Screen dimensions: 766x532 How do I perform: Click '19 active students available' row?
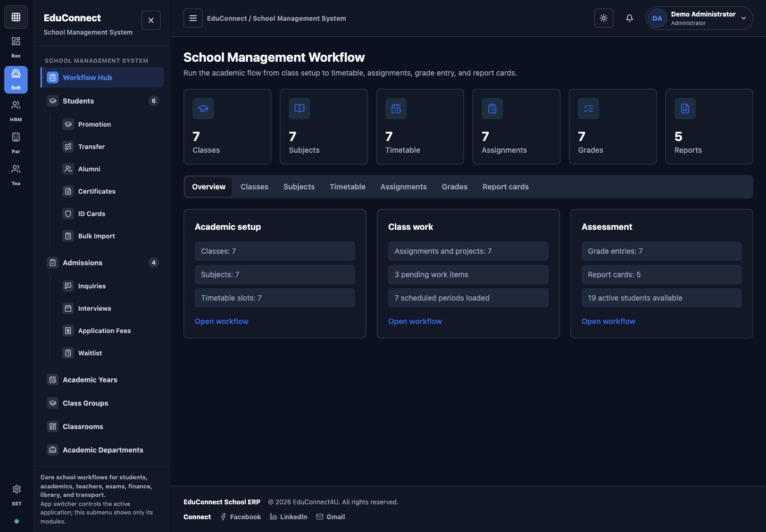click(x=661, y=298)
